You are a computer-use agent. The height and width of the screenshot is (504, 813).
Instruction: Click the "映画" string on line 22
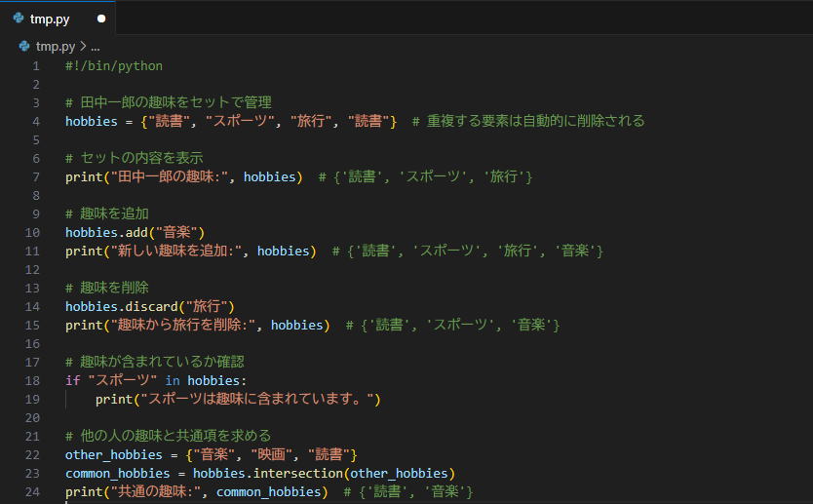point(272,454)
